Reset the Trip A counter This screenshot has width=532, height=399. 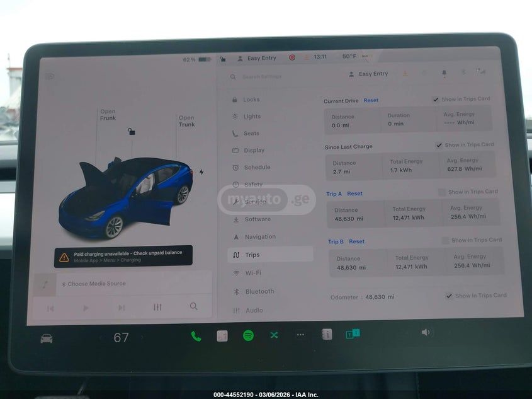pyautogui.click(x=355, y=193)
